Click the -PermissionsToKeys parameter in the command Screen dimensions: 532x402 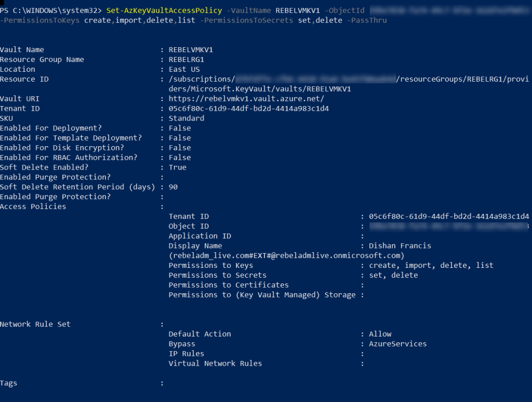tap(41, 20)
